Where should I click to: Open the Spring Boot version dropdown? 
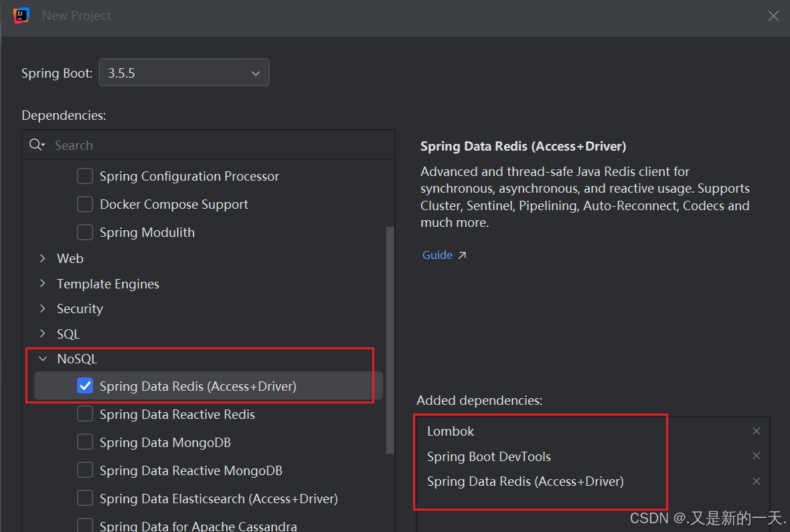(184, 72)
